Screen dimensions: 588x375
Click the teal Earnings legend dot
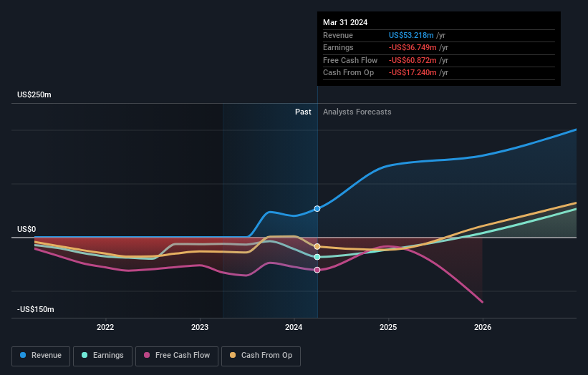point(85,355)
